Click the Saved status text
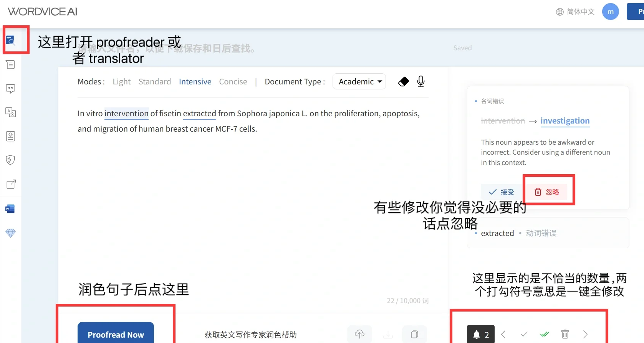The width and height of the screenshot is (644, 343). [x=462, y=48]
